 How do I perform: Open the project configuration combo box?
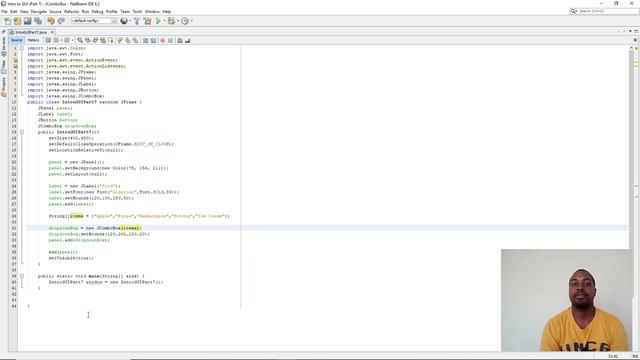(x=94, y=21)
